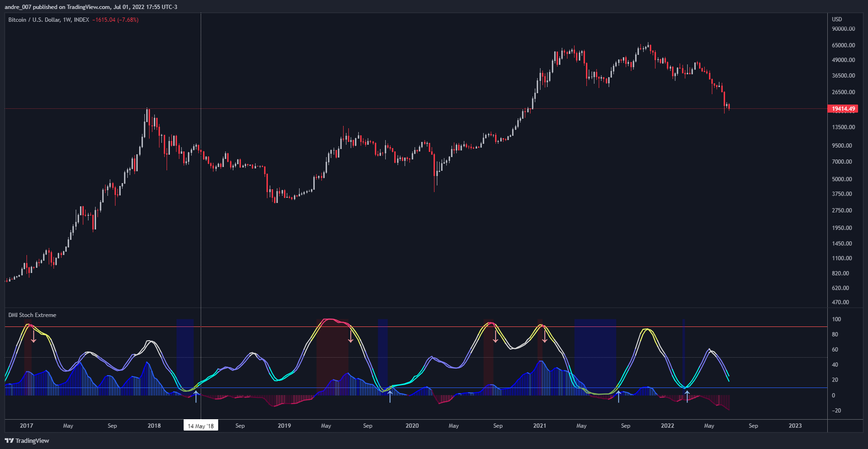Click the 1100.00 price axis value
This screenshot has width=868, height=449.
(842, 258)
